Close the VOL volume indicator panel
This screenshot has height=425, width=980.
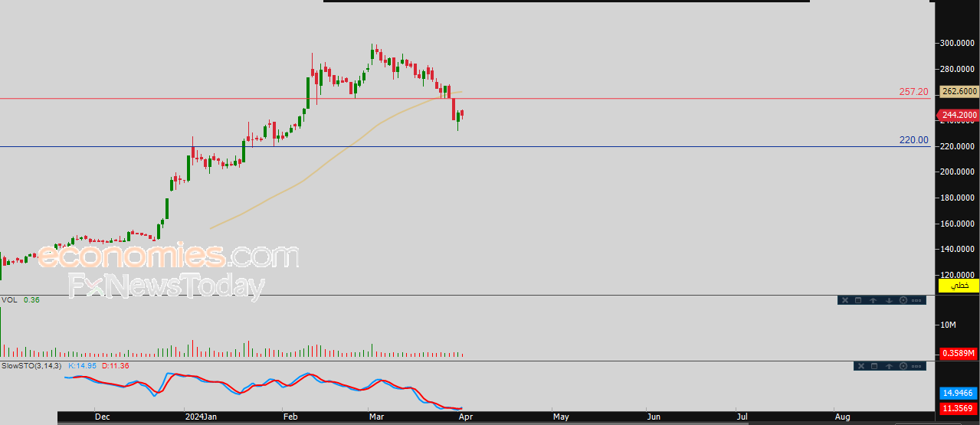[845, 300]
